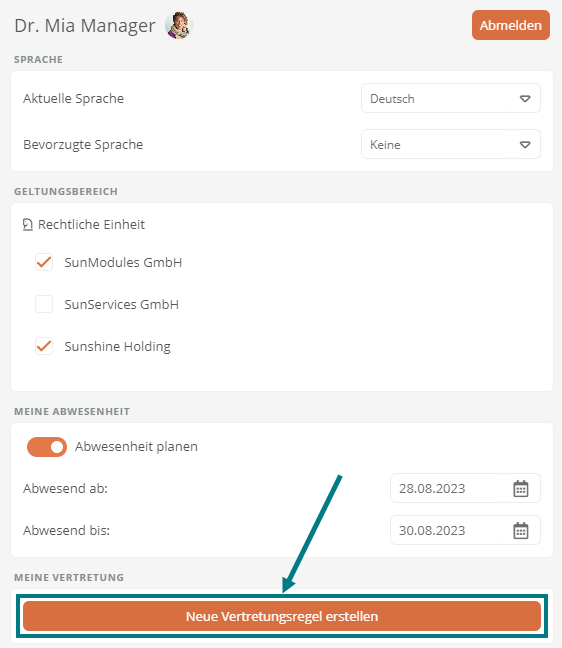Click the Abwesenheit planen label
562x648 pixels.
[x=136, y=447]
